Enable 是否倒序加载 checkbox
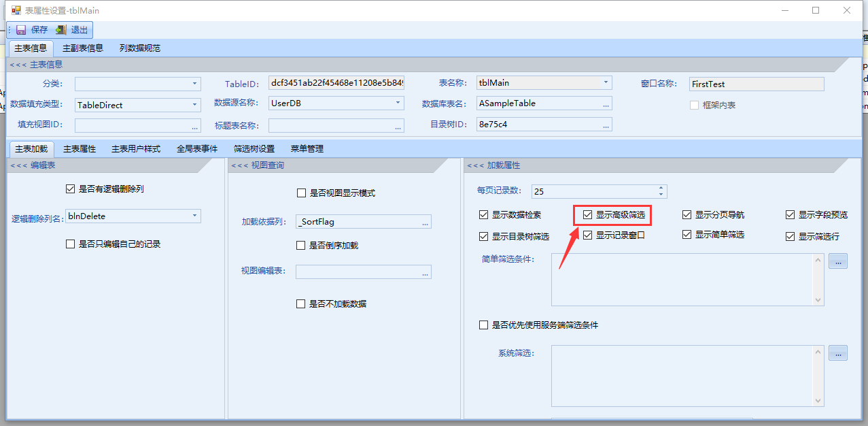 [x=301, y=246]
